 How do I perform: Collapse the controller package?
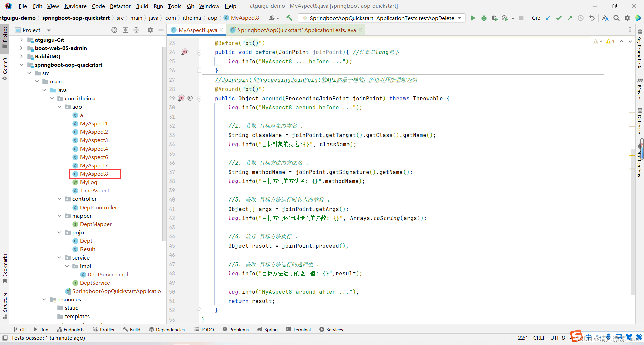(x=59, y=199)
